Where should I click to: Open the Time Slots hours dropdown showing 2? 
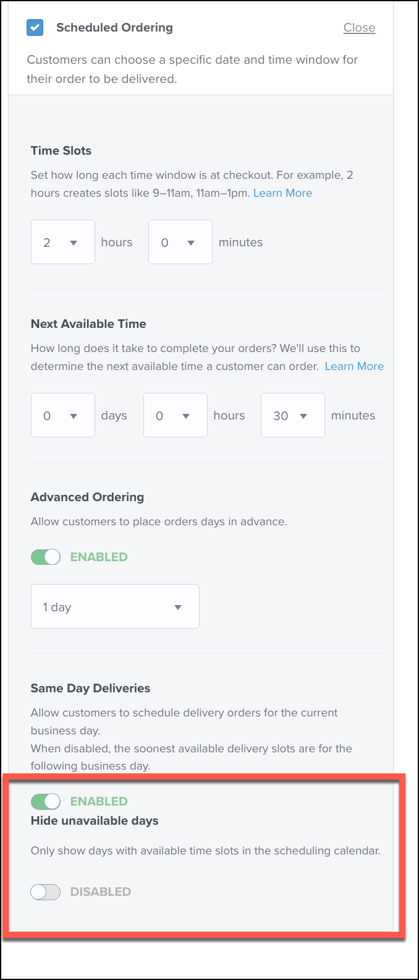[x=63, y=242]
